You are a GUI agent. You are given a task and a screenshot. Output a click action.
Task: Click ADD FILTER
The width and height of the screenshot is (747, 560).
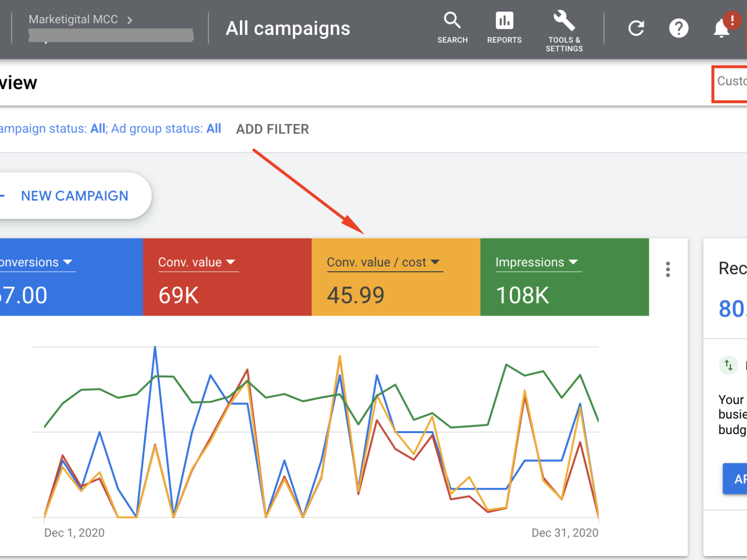pos(272,129)
